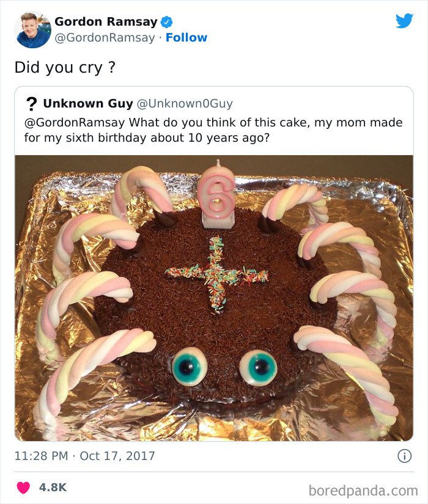Viewport: 428px width, 504px height.
Task: Toggle following Gordon Ramsay
Action: coord(186,37)
